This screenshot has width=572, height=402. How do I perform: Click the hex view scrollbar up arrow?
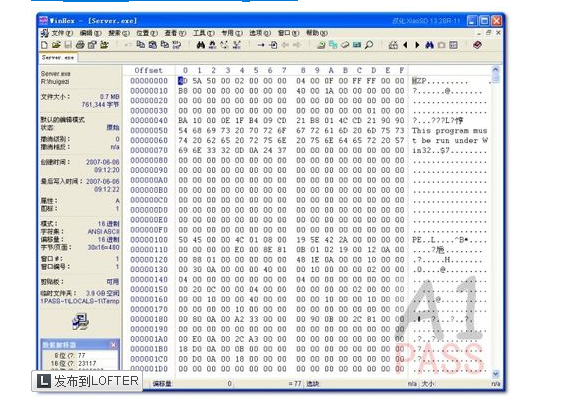pyautogui.click(x=495, y=69)
